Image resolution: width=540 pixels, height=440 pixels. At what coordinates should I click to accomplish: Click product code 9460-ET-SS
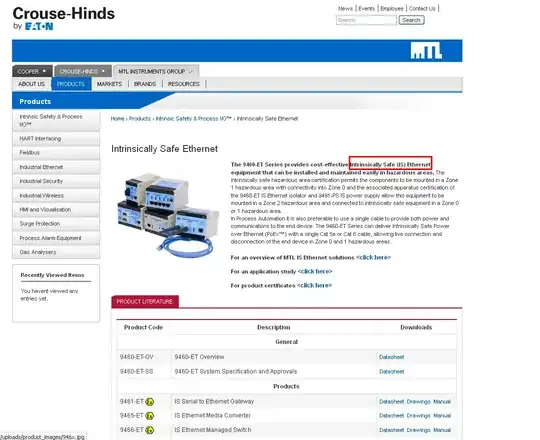[136, 371]
